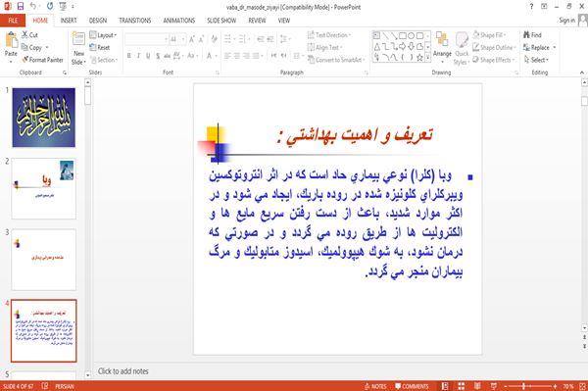
Task: Open Align Text dropdown
Action: point(324,48)
